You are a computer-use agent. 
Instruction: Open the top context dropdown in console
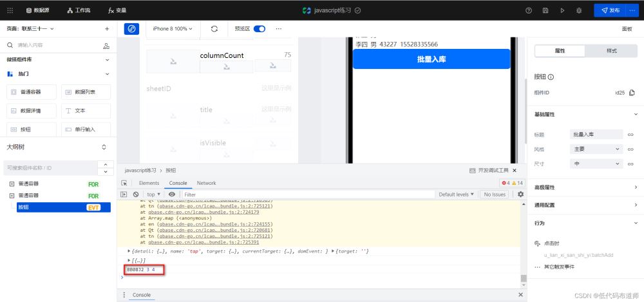(x=154, y=194)
